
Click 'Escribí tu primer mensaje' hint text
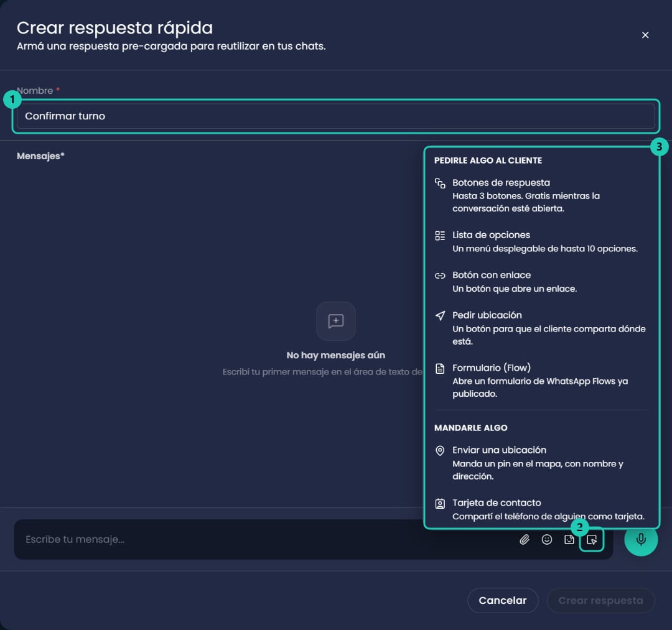pos(322,372)
